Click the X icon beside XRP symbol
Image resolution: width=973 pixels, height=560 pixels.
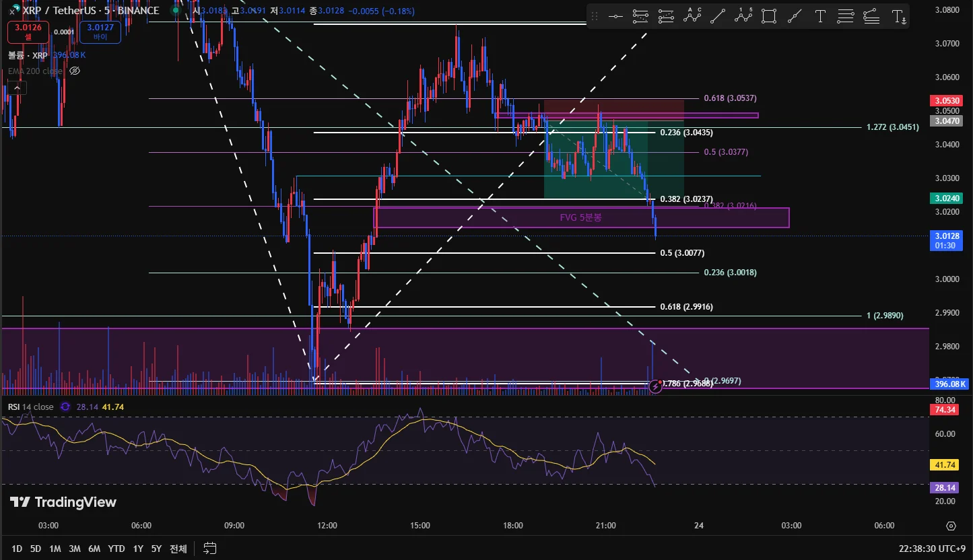[x=12, y=11]
